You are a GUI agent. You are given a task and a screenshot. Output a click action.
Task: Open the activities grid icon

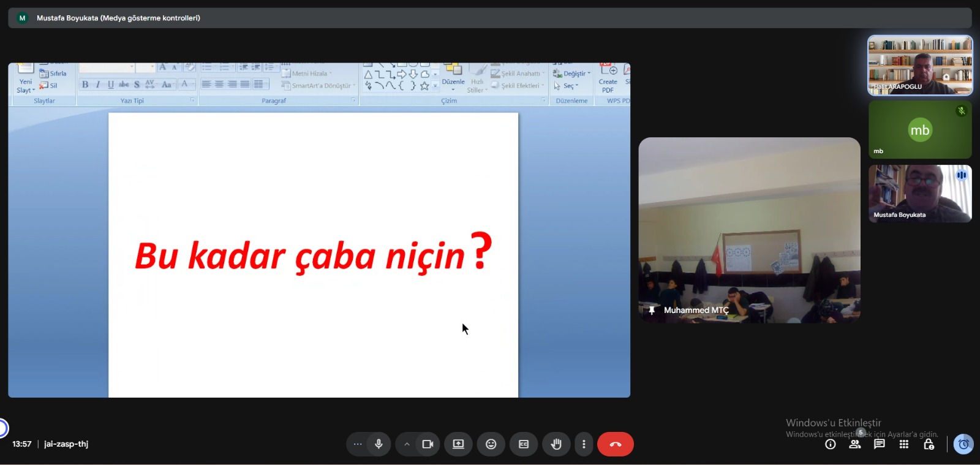coord(904,444)
